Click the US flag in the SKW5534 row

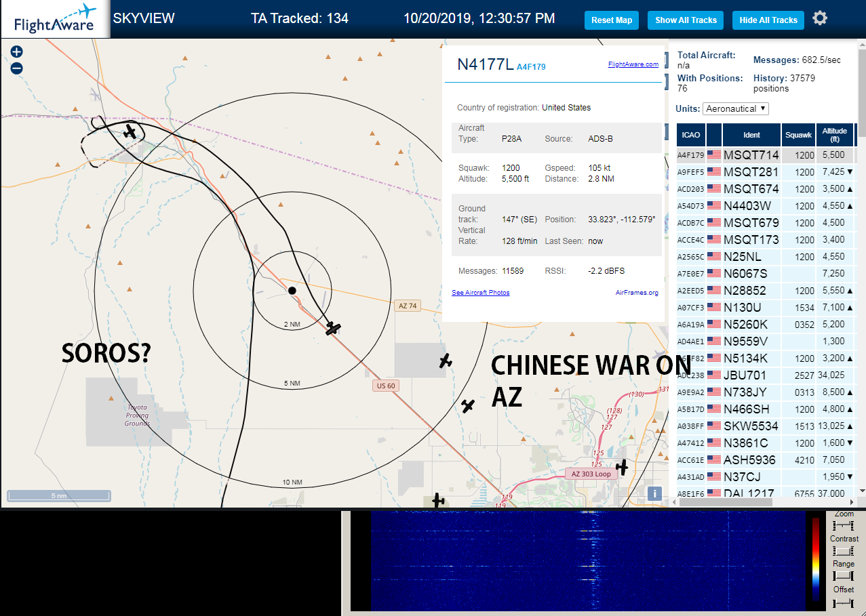(714, 426)
